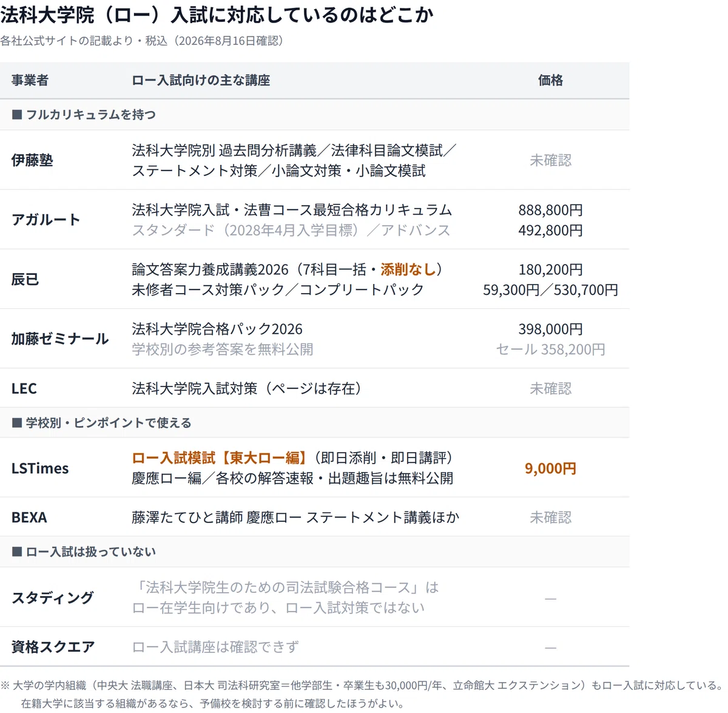
Task: Click the 藤澤たてひと講師 慶應ロー course text
Action: pyautogui.click(x=295, y=517)
